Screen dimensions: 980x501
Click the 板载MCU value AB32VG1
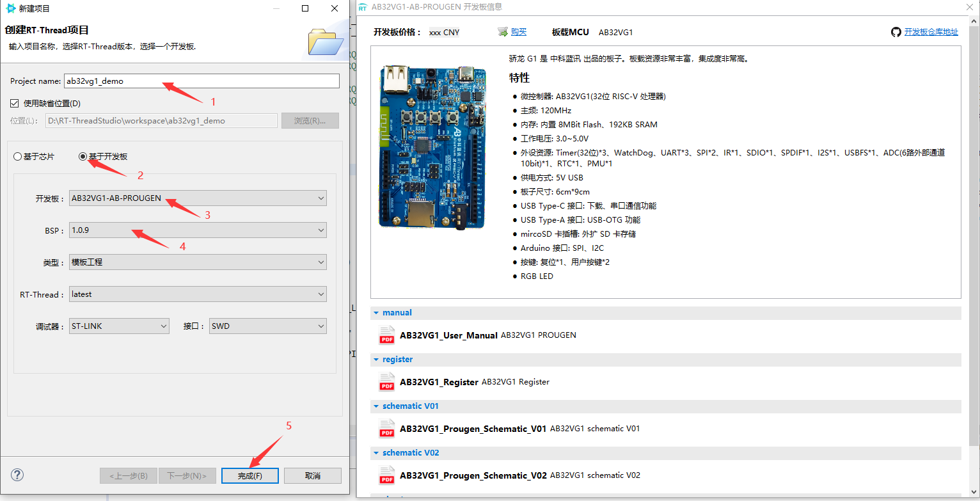pos(615,32)
